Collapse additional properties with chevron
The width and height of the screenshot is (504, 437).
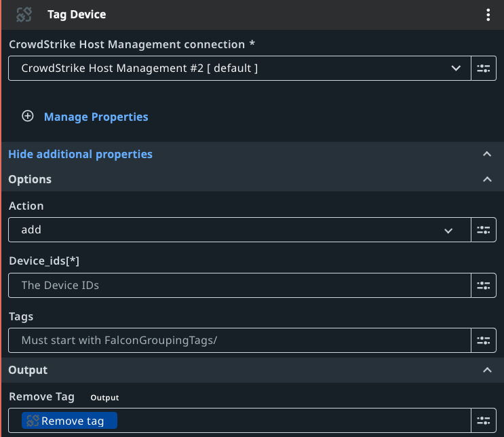487,154
